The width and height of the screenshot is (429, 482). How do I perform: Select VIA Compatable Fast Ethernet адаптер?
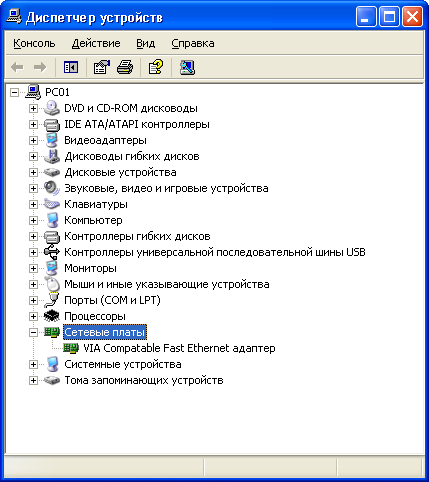coord(179,348)
